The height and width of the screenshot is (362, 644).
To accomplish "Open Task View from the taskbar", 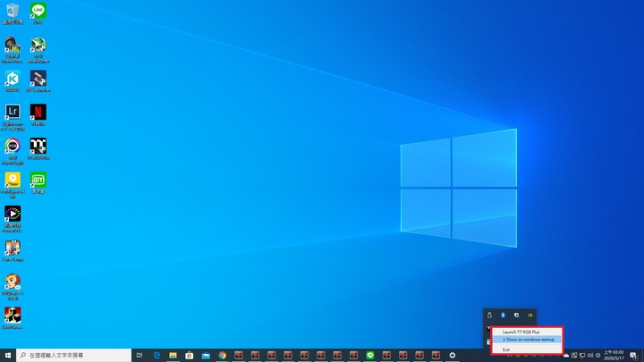I will (140, 355).
